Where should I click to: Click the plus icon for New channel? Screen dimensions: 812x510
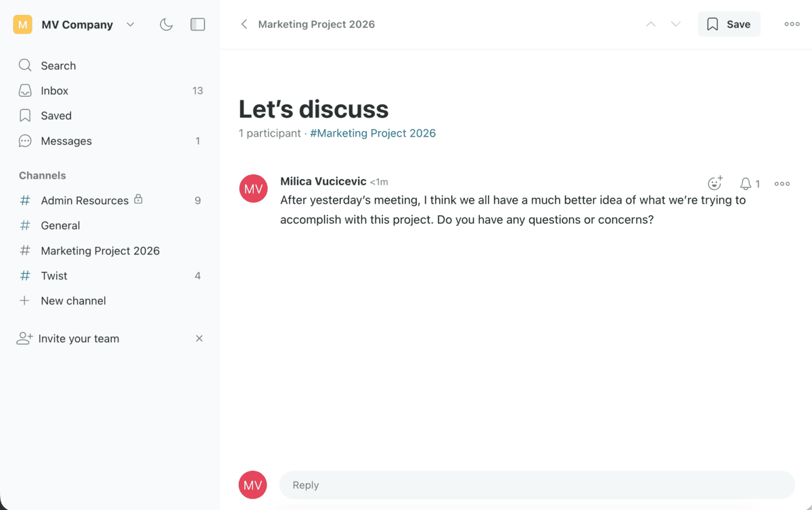click(25, 300)
